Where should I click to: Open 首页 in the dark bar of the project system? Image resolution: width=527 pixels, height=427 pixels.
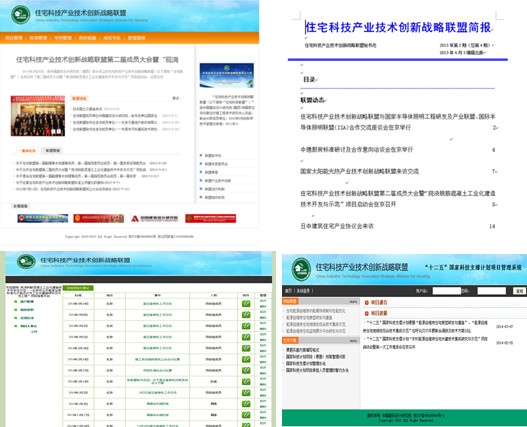pyautogui.click(x=288, y=291)
